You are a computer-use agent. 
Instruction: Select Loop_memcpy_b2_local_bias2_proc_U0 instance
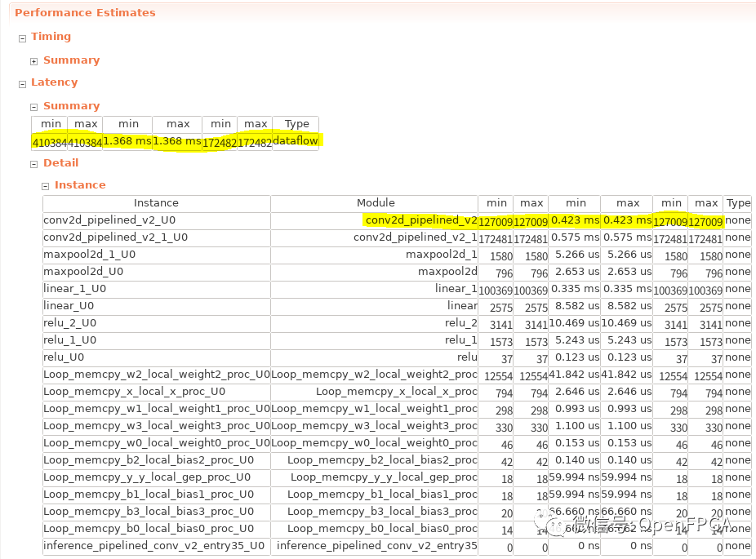click(x=156, y=460)
